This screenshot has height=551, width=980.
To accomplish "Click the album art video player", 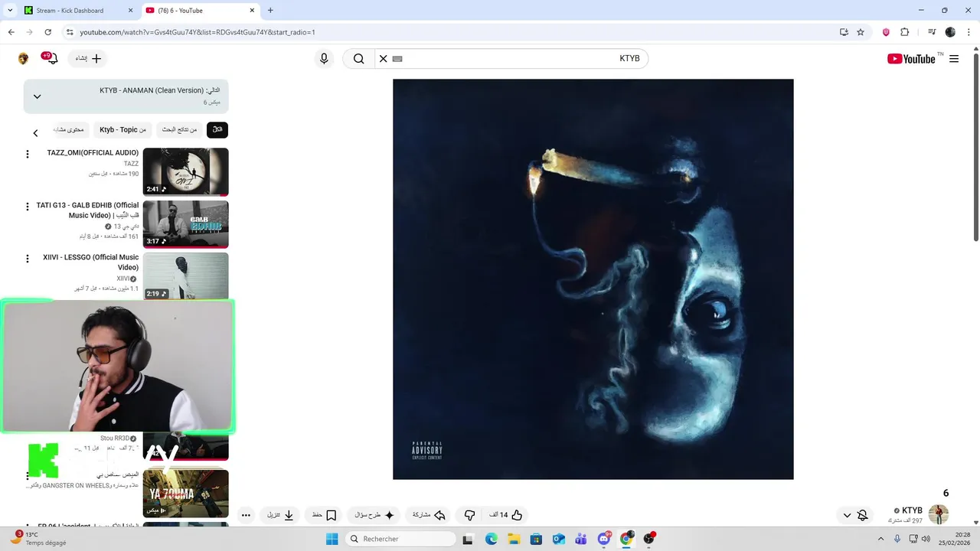I will tap(593, 279).
